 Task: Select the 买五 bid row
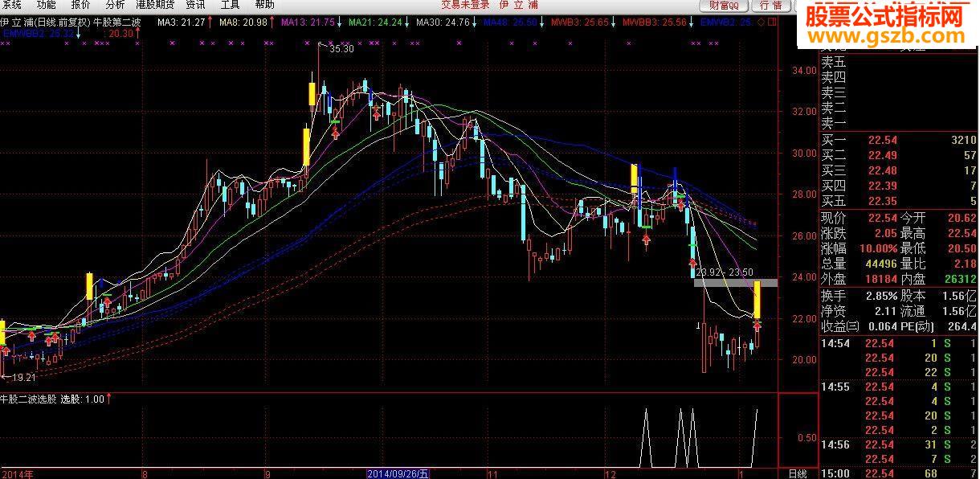tap(899, 201)
